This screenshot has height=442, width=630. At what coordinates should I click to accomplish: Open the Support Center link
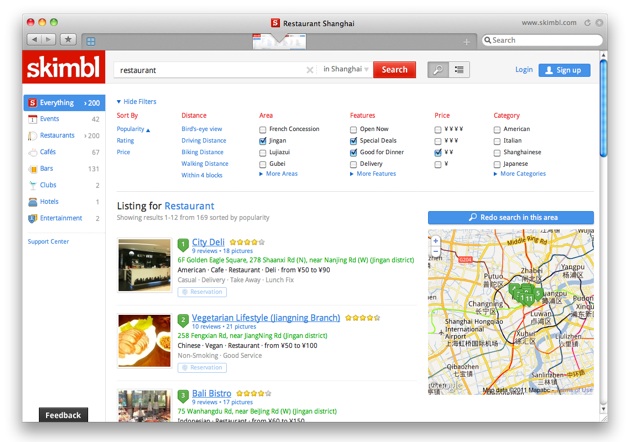(x=48, y=241)
